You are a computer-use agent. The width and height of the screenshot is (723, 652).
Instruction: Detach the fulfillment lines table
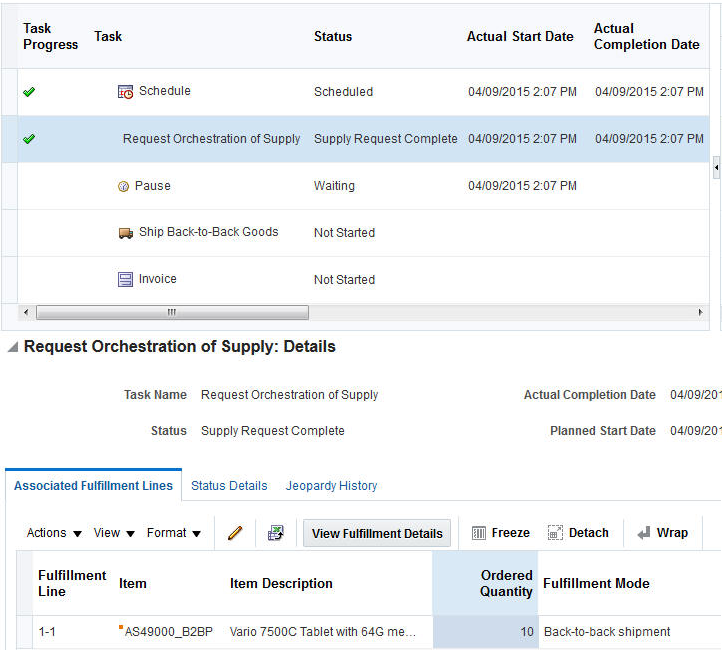(578, 533)
